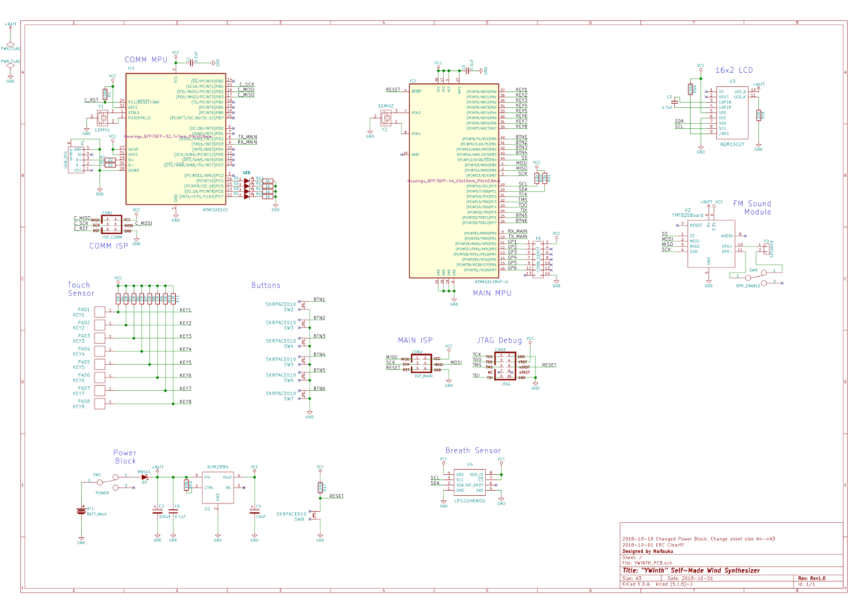
Task: Select the "Touch Sensor" heading text
Action: 81,289
